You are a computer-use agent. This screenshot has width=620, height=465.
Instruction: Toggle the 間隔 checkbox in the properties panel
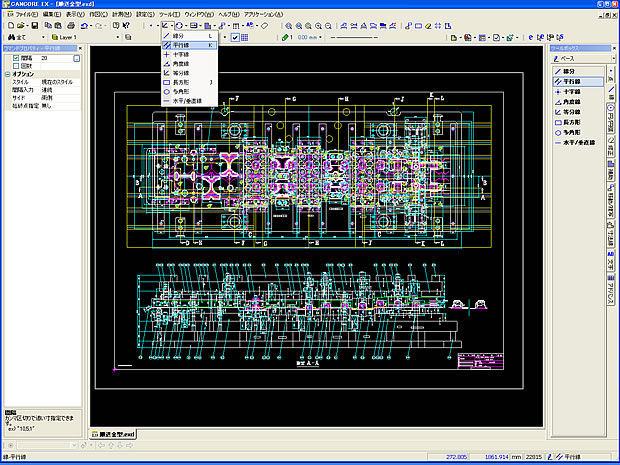[16, 58]
